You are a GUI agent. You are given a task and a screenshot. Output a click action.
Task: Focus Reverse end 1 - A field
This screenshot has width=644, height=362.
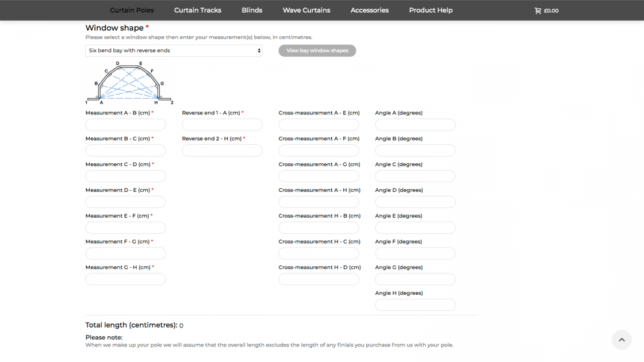point(222,125)
